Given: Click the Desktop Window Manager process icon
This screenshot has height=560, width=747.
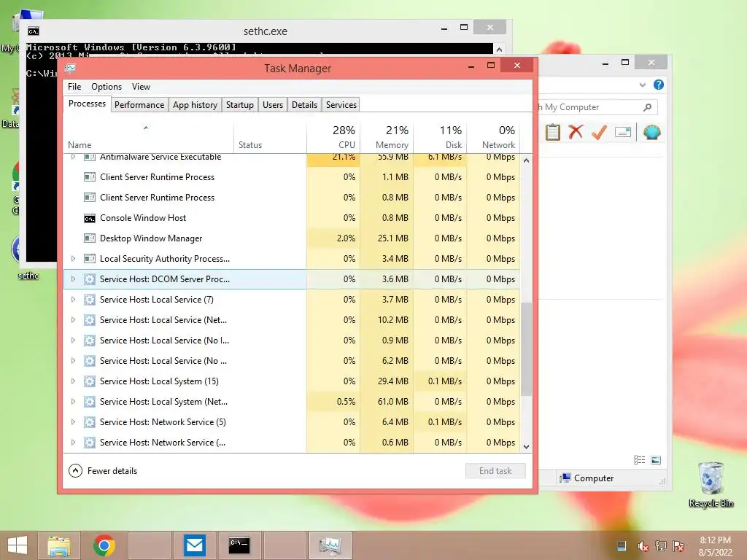Looking at the screenshot, I should click(x=90, y=238).
